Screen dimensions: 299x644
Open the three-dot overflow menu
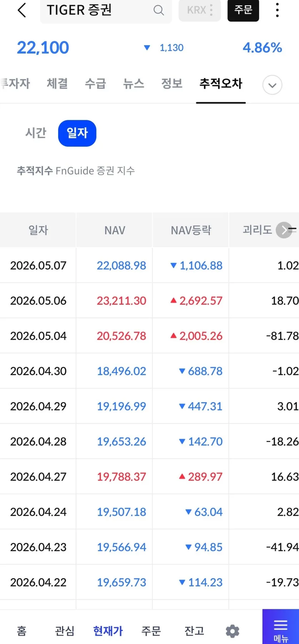(277, 10)
